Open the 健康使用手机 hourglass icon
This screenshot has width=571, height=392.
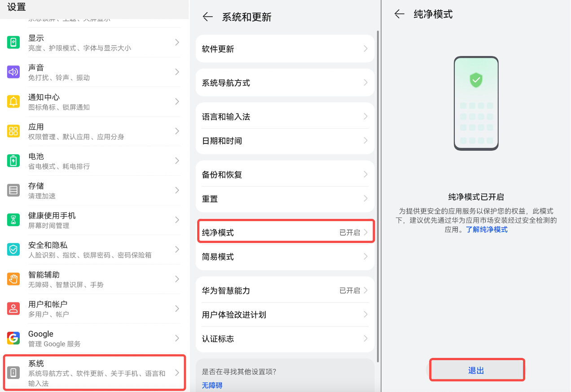[13, 220]
